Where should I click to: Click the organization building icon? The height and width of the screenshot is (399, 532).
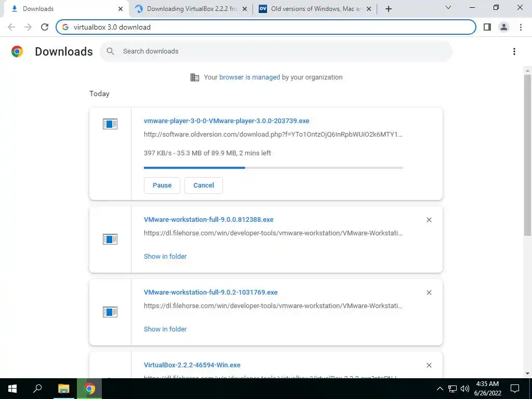pyautogui.click(x=195, y=77)
